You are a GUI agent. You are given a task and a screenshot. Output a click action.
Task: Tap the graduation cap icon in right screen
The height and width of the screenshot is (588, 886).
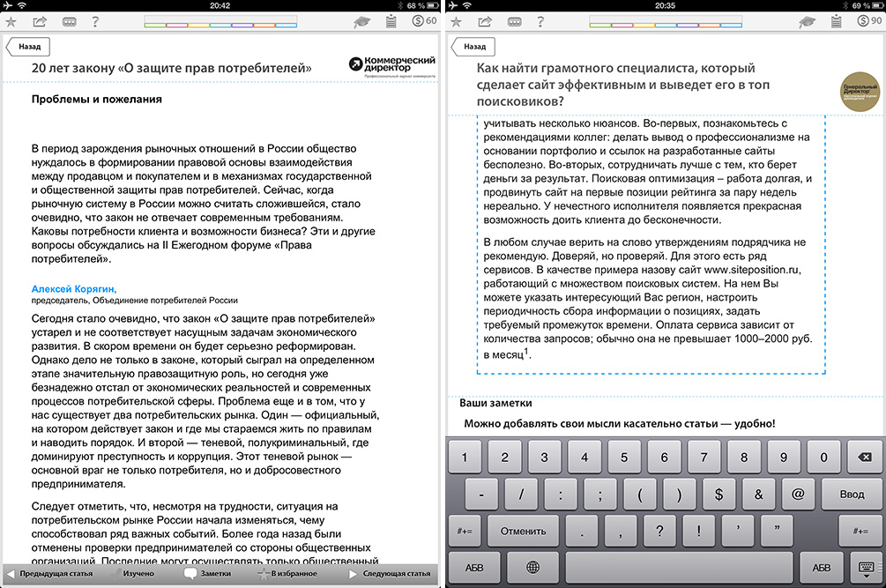(807, 23)
